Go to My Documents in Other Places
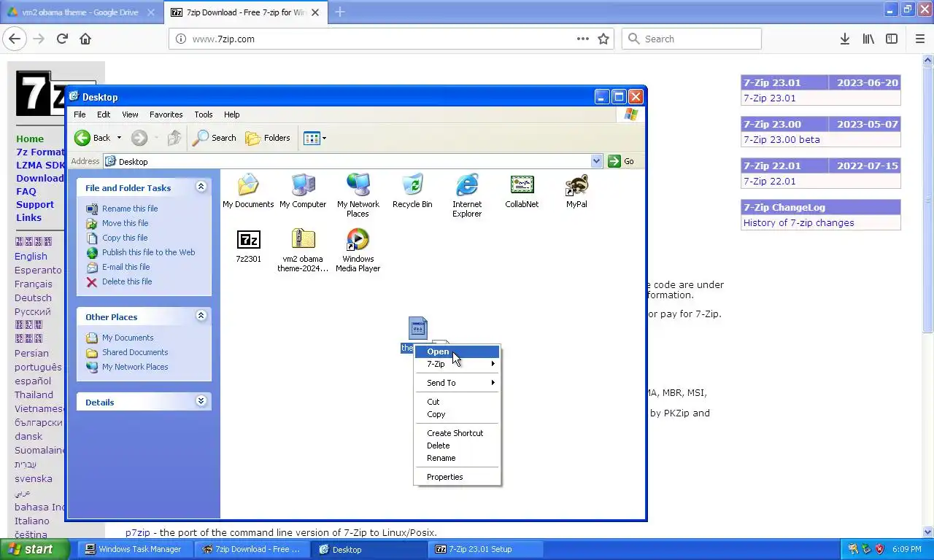This screenshot has height=560, width=934. pos(128,338)
